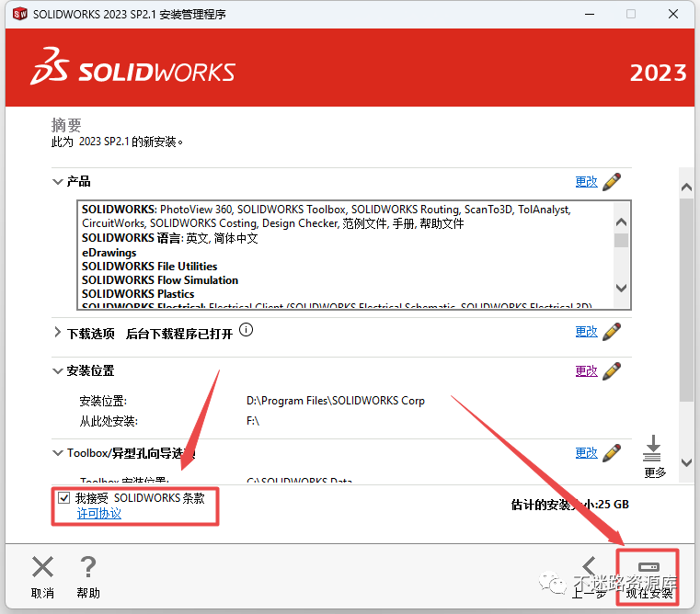Click 更改 link for 产品
700x614 pixels.
586,182
